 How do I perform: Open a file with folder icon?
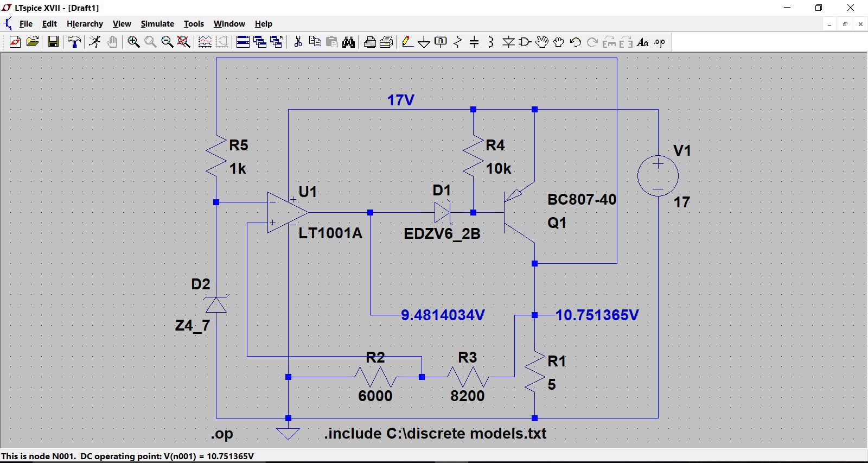pyautogui.click(x=33, y=42)
